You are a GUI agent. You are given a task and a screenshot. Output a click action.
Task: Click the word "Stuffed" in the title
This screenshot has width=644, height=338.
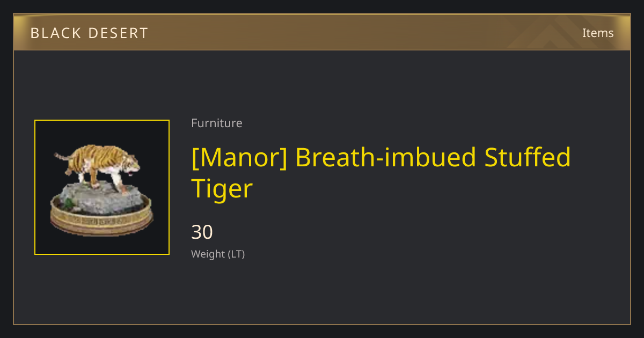[x=528, y=158]
